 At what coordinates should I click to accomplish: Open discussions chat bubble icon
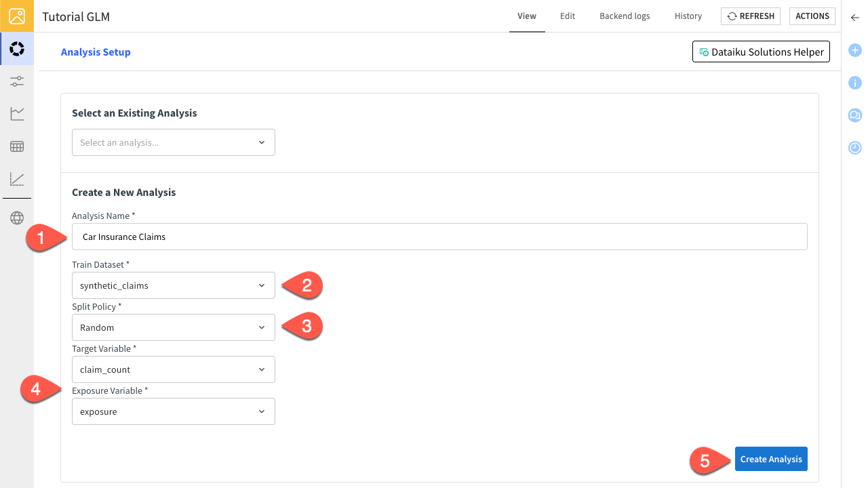855,115
